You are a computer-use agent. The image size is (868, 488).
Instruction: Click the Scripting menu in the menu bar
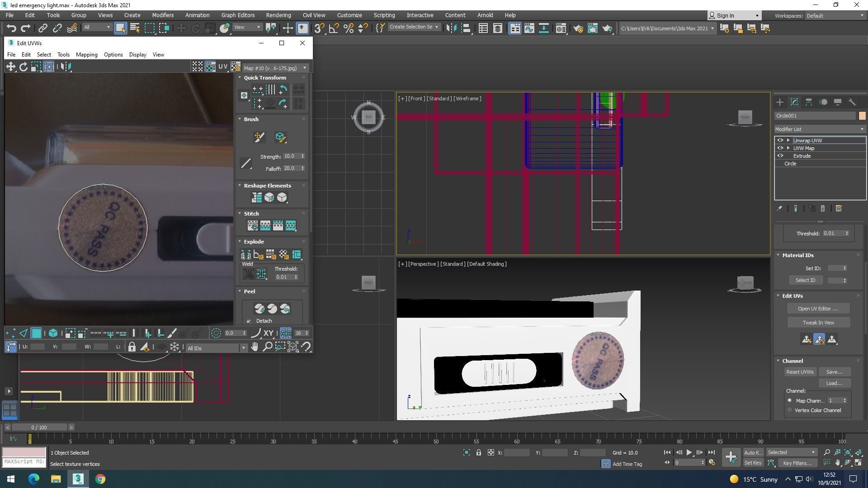pos(384,15)
